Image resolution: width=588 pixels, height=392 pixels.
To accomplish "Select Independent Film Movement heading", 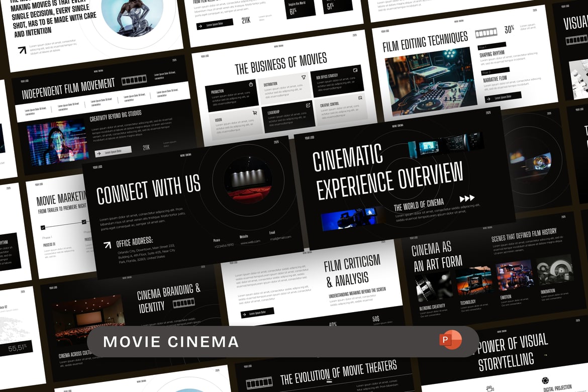I will pos(68,88).
